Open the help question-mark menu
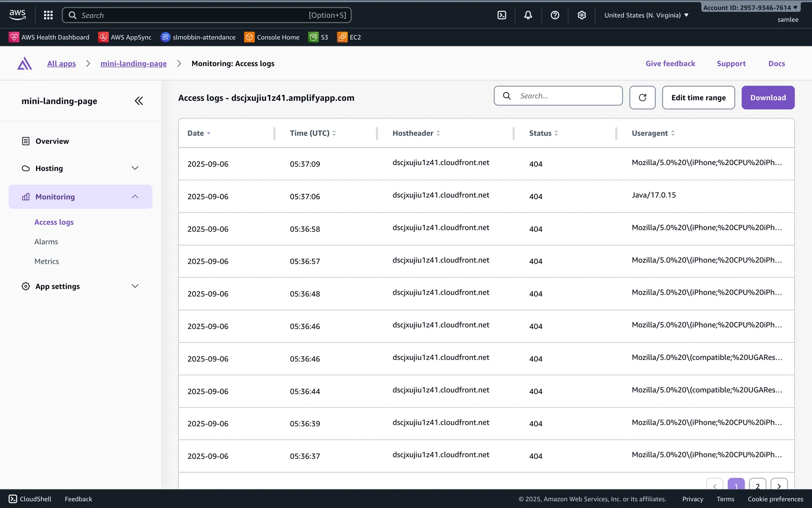 pos(555,15)
